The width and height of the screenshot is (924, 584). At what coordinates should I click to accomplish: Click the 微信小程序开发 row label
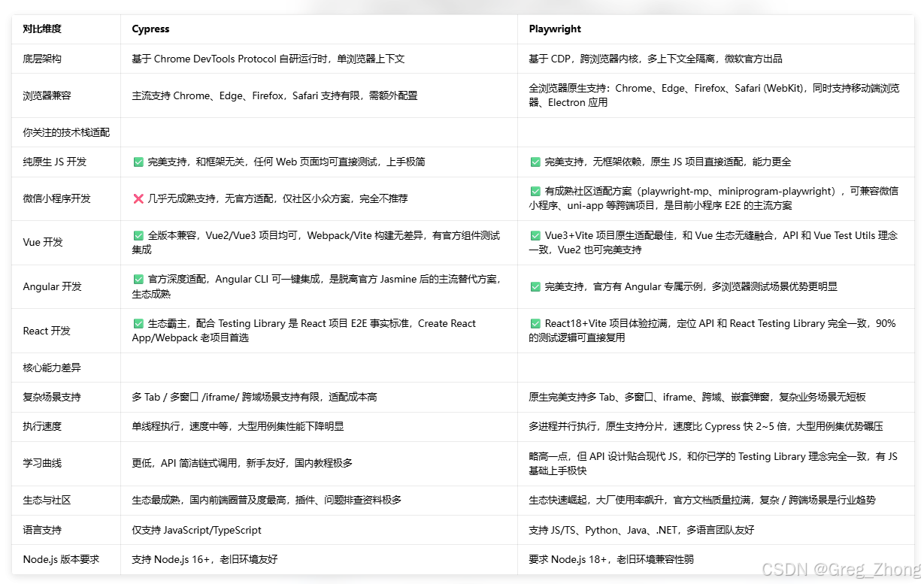(57, 199)
